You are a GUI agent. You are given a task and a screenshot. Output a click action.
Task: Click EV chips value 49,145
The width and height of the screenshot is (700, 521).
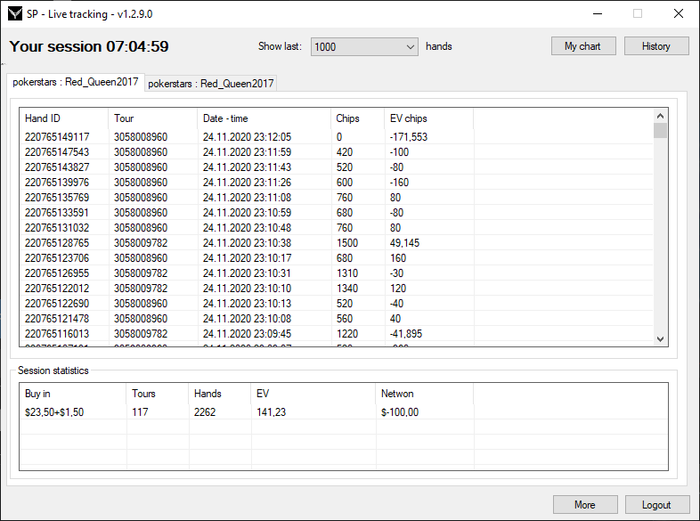404,243
